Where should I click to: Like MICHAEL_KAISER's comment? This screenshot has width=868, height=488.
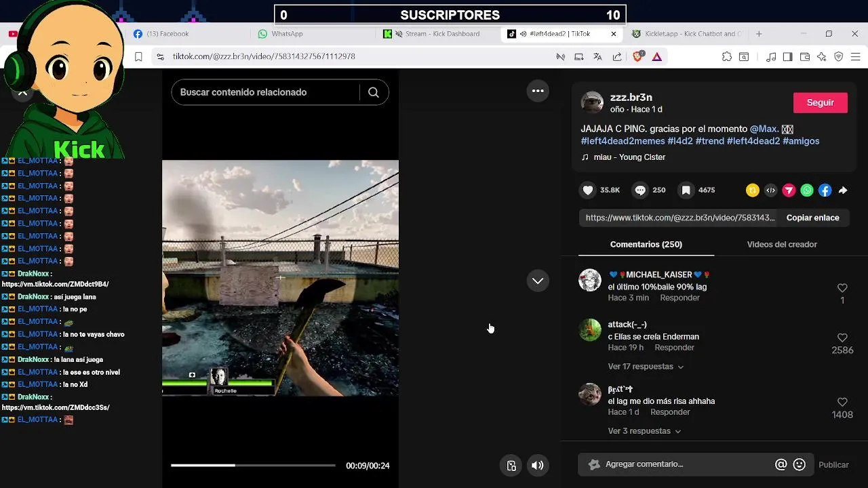click(842, 288)
